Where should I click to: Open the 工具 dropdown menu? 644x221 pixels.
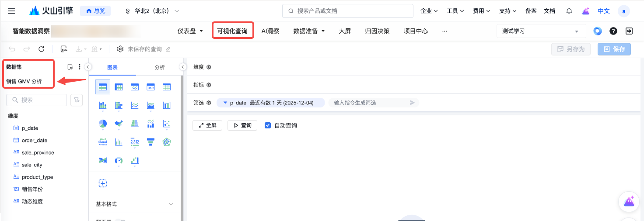coord(455,11)
